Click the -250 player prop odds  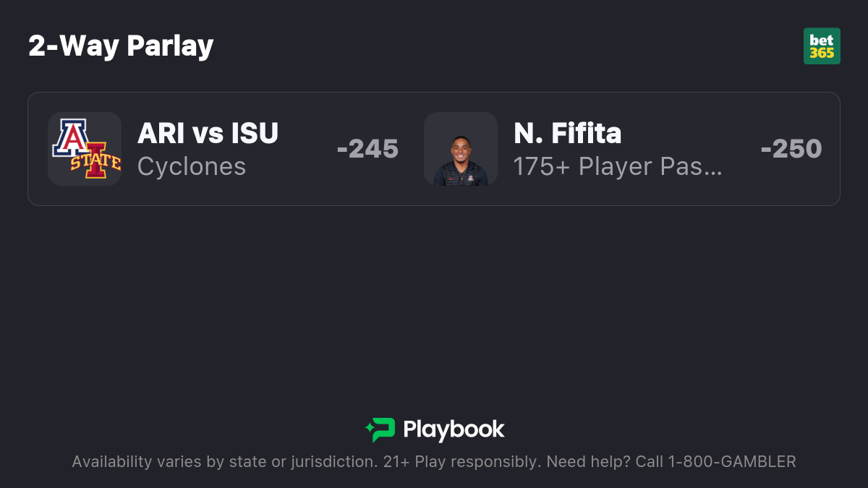(x=791, y=149)
